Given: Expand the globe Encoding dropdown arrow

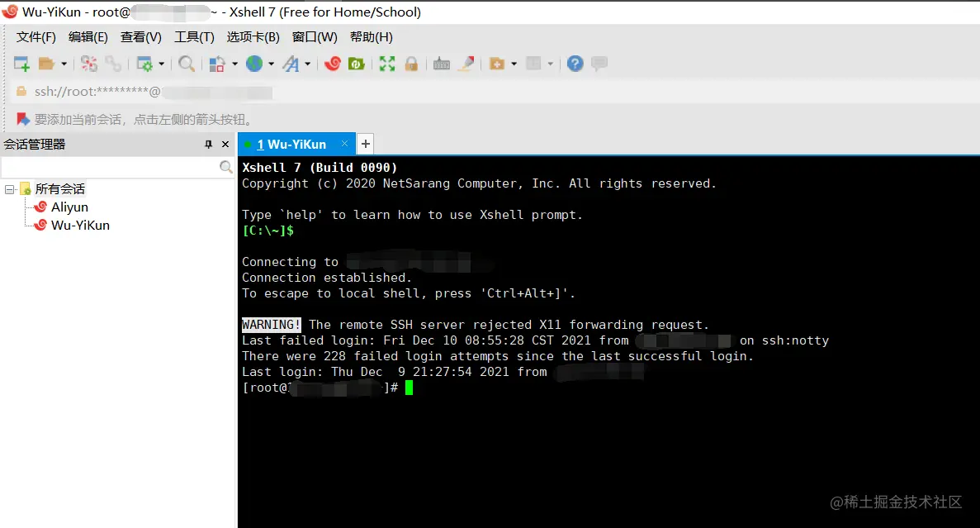Looking at the screenshot, I should pyautogui.click(x=271, y=64).
